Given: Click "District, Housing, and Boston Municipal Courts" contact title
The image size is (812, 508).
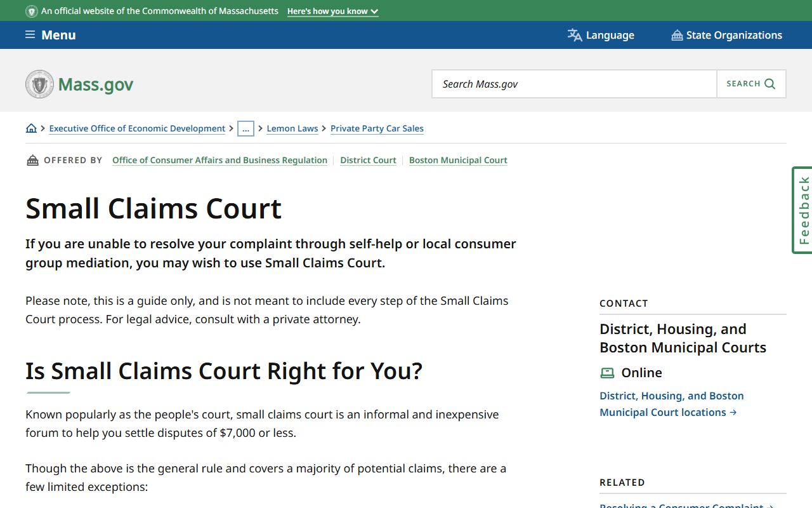Looking at the screenshot, I should [683, 338].
